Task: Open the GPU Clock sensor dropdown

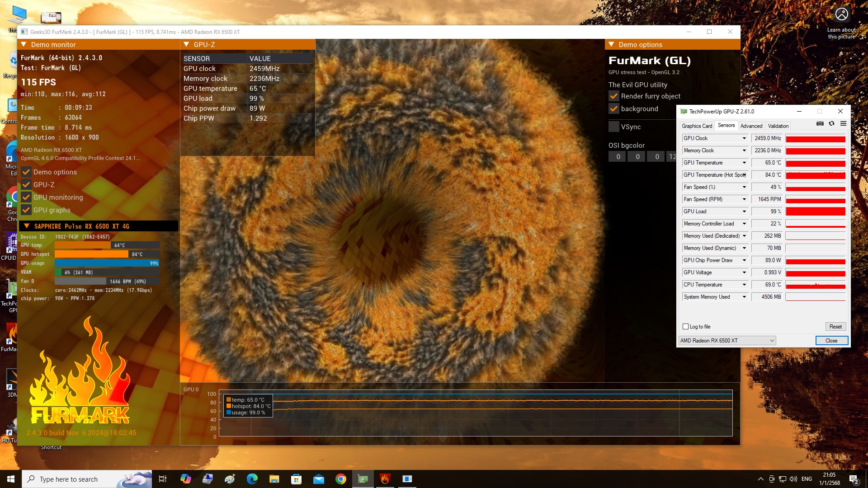Action: tap(744, 138)
